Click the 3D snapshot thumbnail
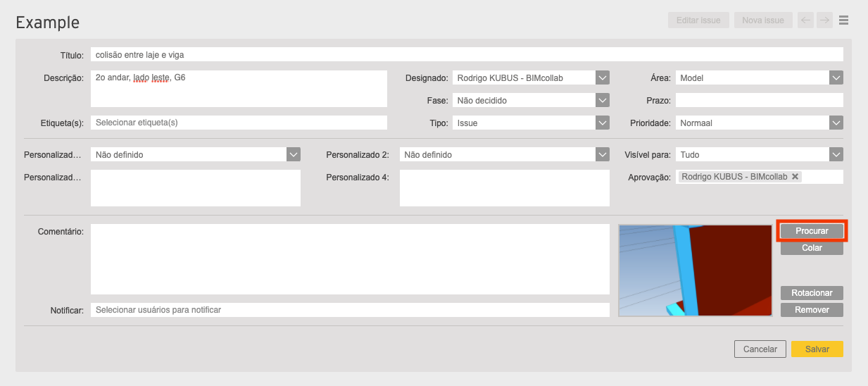 (x=696, y=270)
